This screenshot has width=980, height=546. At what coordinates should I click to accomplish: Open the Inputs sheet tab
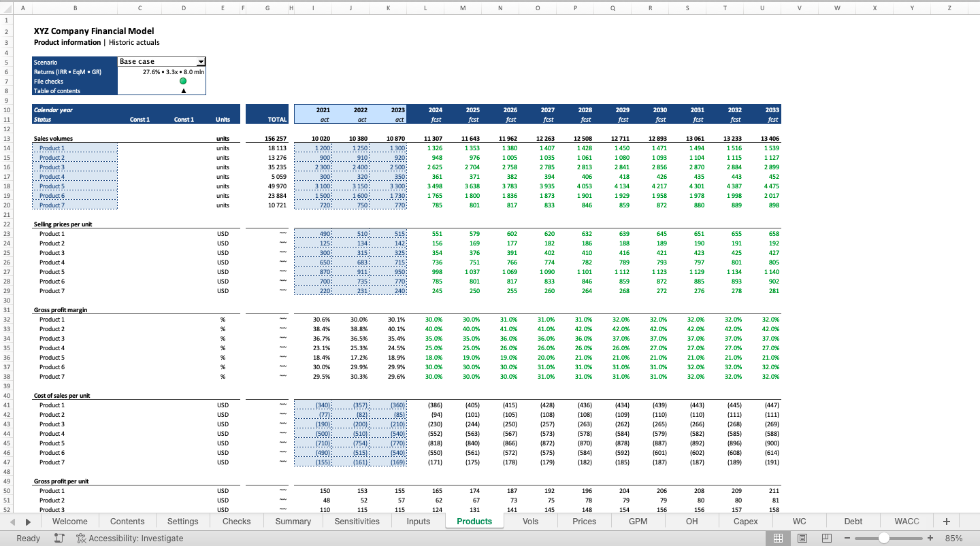(x=419, y=522)
